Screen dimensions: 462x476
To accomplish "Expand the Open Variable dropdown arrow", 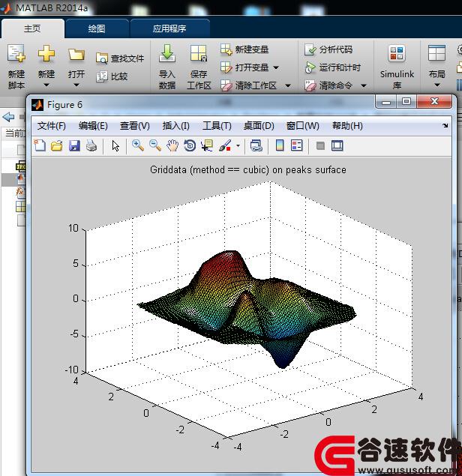I will click(276, 67).
